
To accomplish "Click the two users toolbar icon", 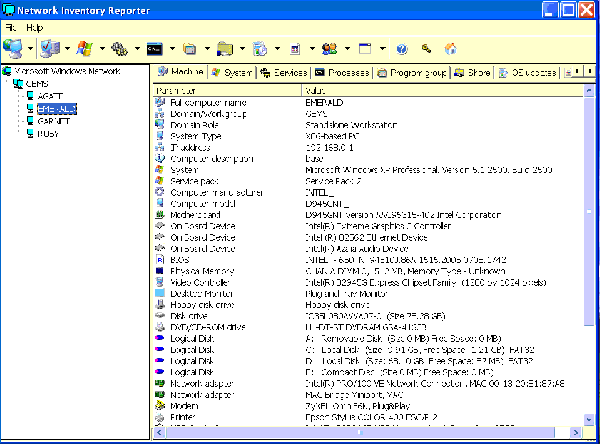I will point(330,47).
